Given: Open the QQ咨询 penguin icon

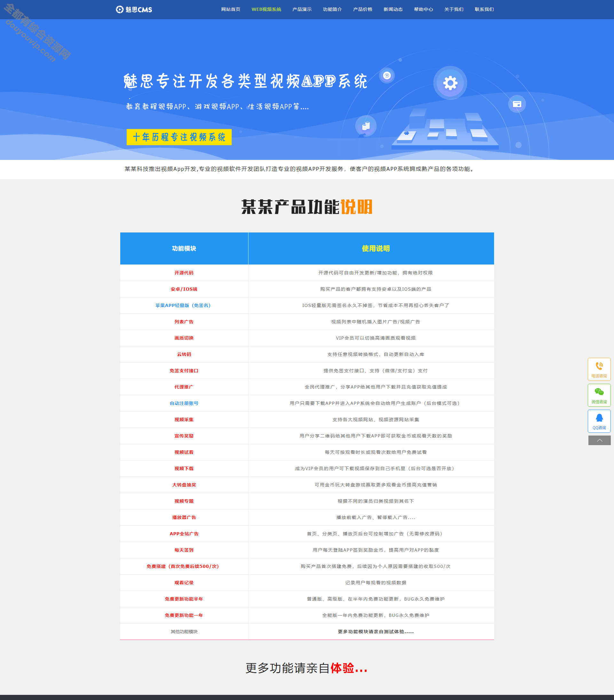Looking at the screenshot, I should click(599, 421).
